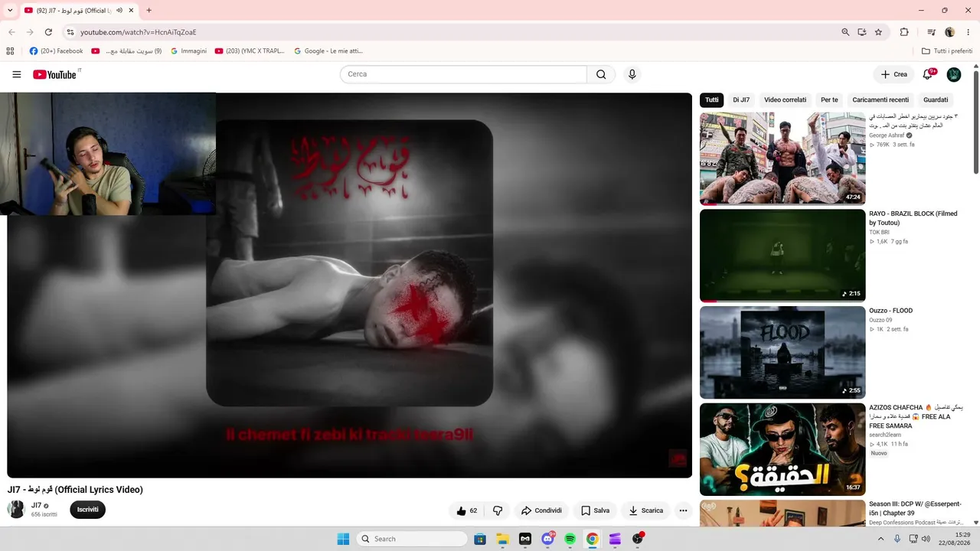This screenshot has width=980, height=551.
Task: Click the install app icon in the address bar
Action: 862,32
